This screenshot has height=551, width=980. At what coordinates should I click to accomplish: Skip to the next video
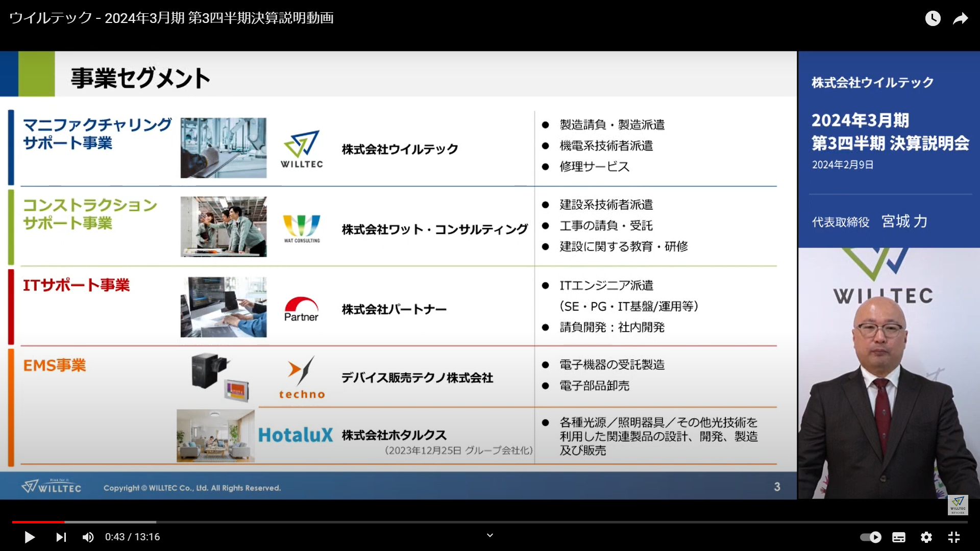[61, 537]
